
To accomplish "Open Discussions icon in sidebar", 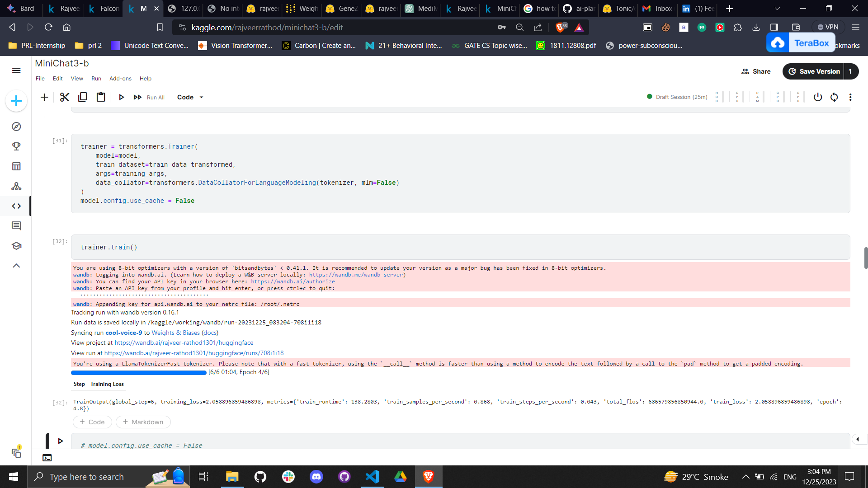I will (x=16, y=226).
